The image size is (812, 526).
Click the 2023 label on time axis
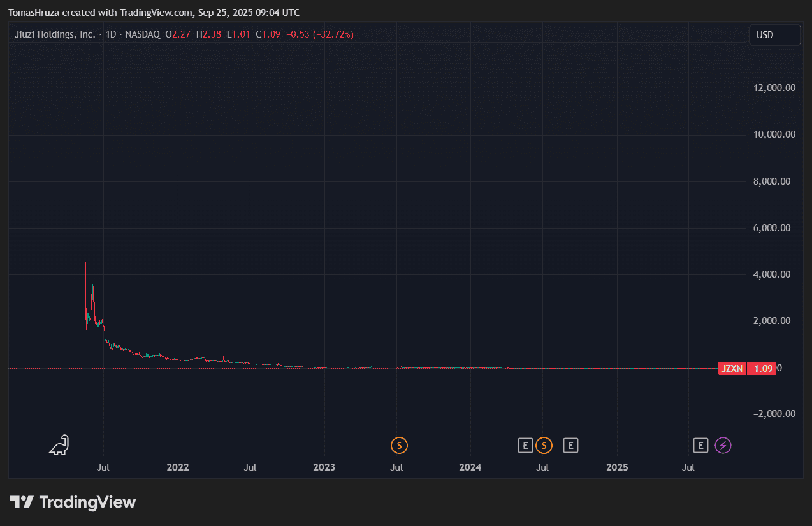324,467
